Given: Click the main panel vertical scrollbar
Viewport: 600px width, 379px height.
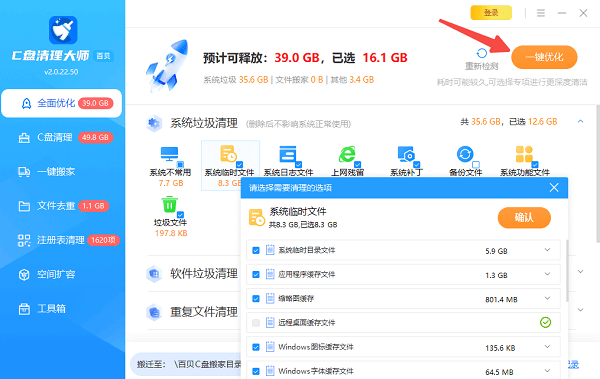Looking at the screenshot, I should click(598, 173).
